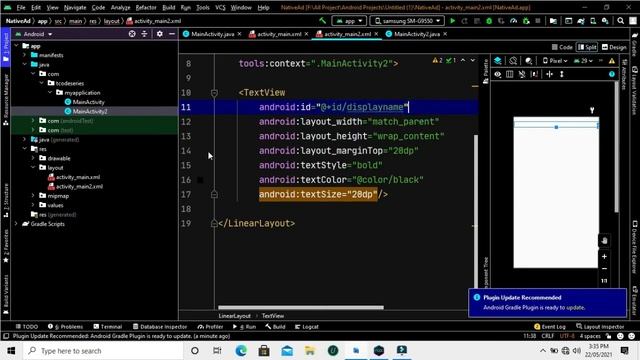640x360 pixels.
Task: Switch editor to Code view
Action: click(562, 47)
